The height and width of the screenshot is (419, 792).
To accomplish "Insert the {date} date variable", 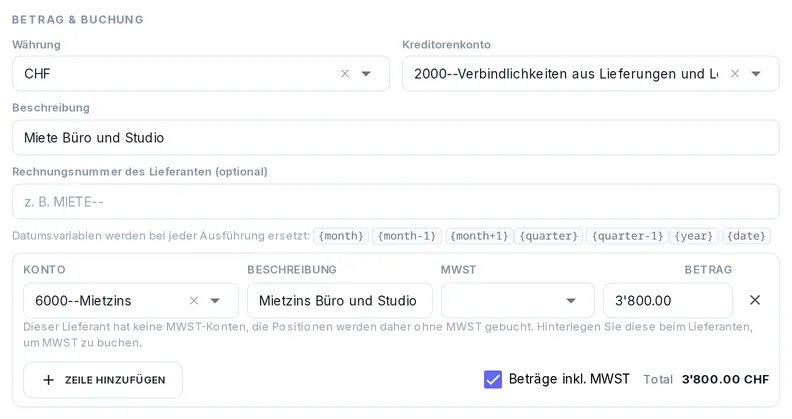I will (x=746, y=236).
